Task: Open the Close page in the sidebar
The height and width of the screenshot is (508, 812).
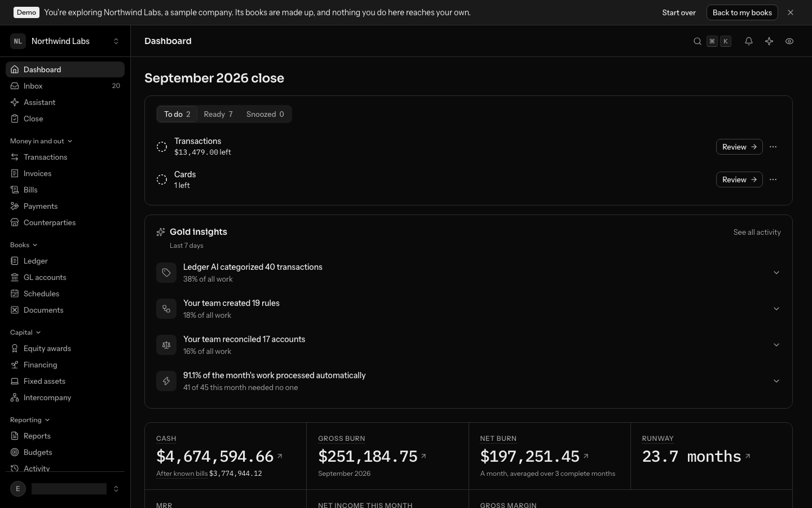Action: [x=65, y=119]
